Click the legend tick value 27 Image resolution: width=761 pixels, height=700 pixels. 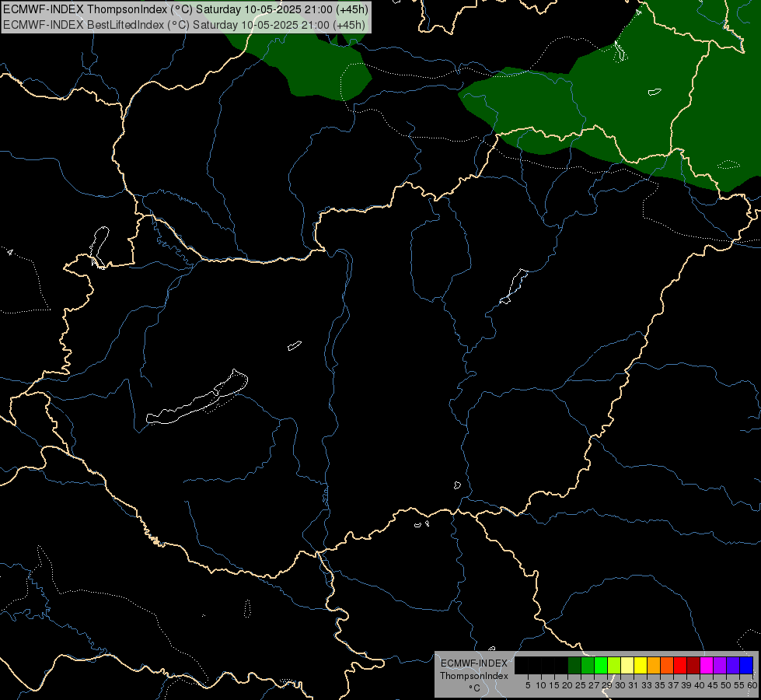[x=594, y=685]
